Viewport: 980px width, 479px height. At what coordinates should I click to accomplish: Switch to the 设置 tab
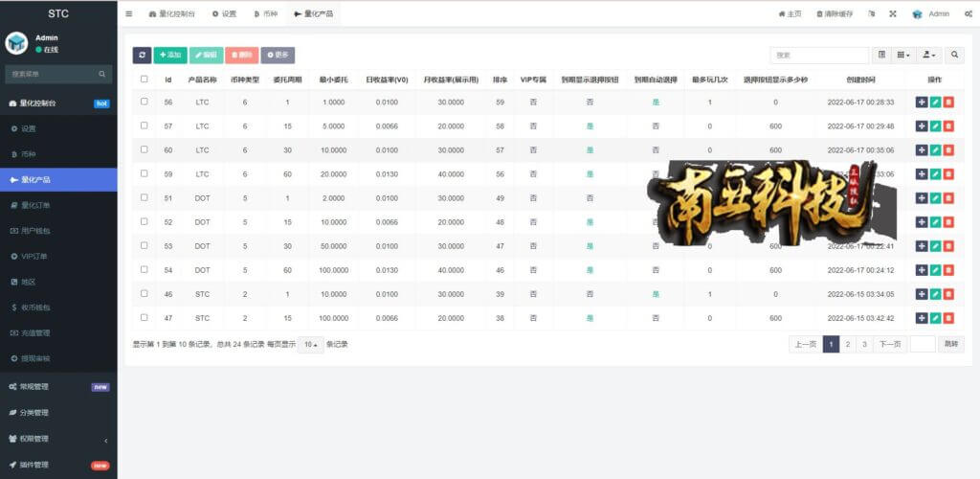pyautogui.click(x=224, y=13)
